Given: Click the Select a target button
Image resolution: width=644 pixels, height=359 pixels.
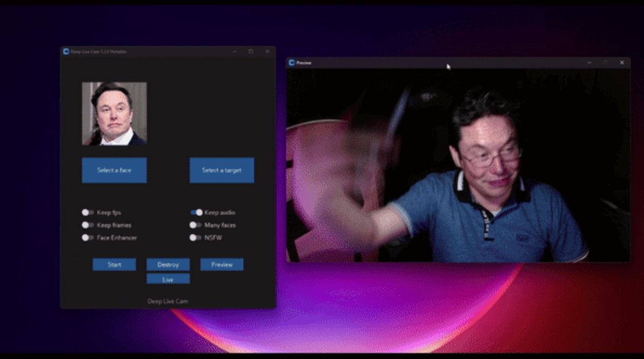Looking at the screenshot, I should (x=222, y=170).
